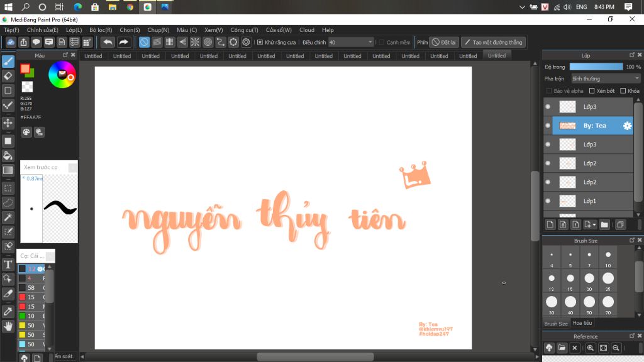This screenshot has width=644, height=362.
Task: Enable curve snap guide
Action: [221, 42]
